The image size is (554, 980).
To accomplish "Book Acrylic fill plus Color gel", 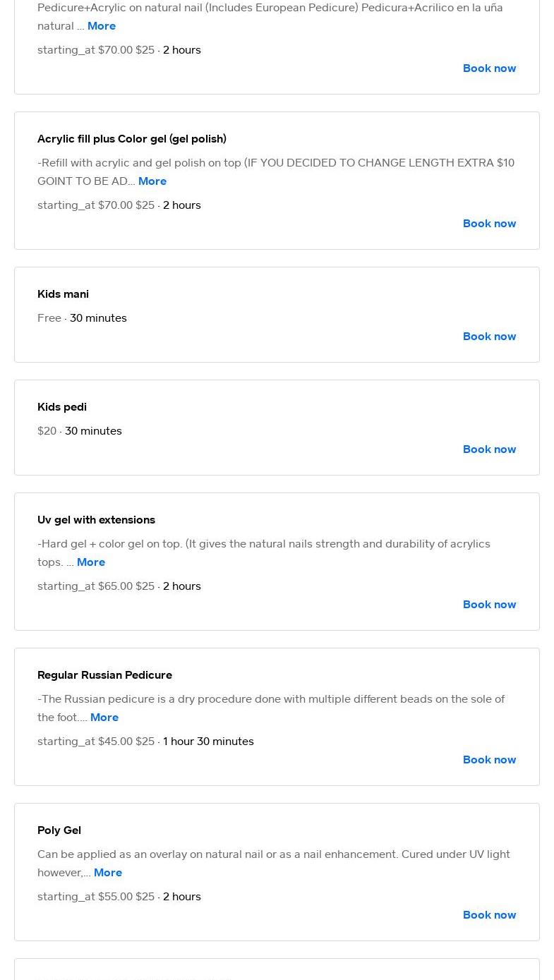I will point(489,224).
